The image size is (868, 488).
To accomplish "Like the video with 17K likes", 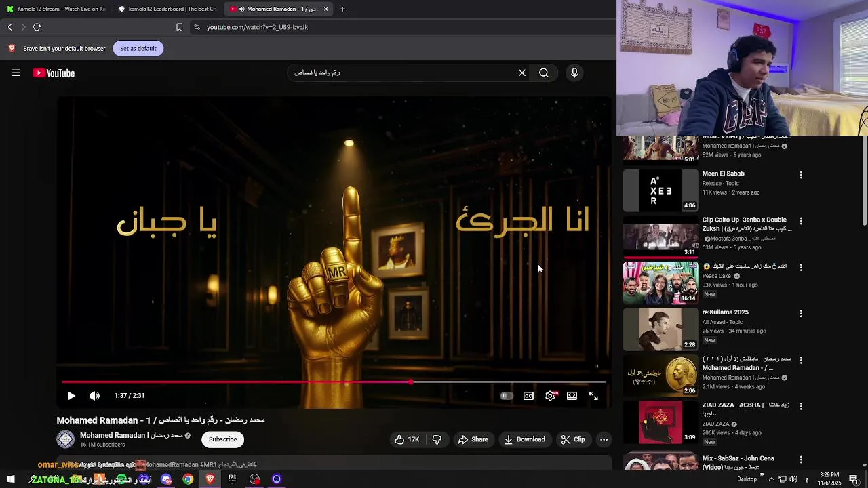I will pos(407,439).
